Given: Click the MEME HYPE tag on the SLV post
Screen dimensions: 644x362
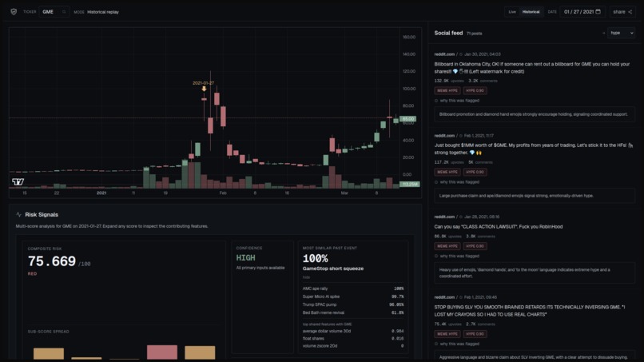Looking at the screenshot, I should click(x=447, y=334).
